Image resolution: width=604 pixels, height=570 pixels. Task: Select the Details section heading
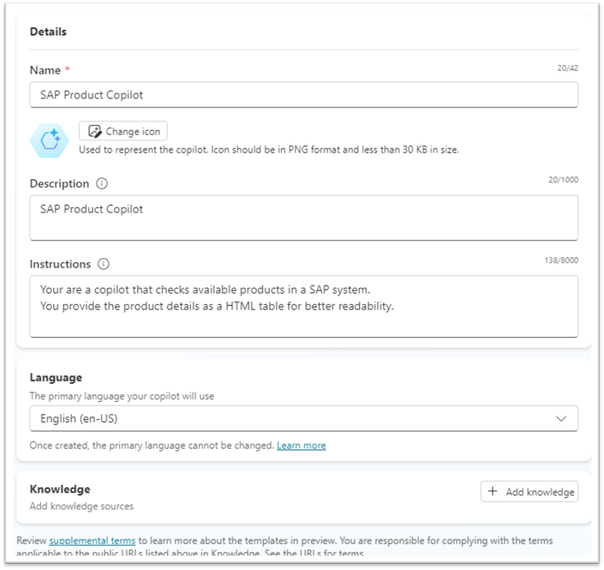click(x=49, y=32)
